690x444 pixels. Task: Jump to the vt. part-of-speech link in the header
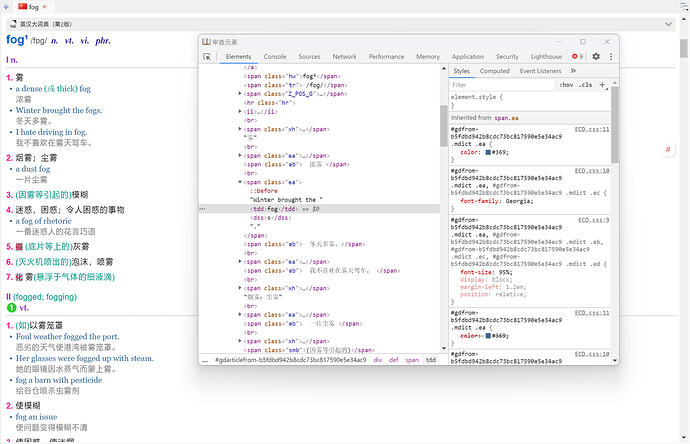[x=69, y=41]
